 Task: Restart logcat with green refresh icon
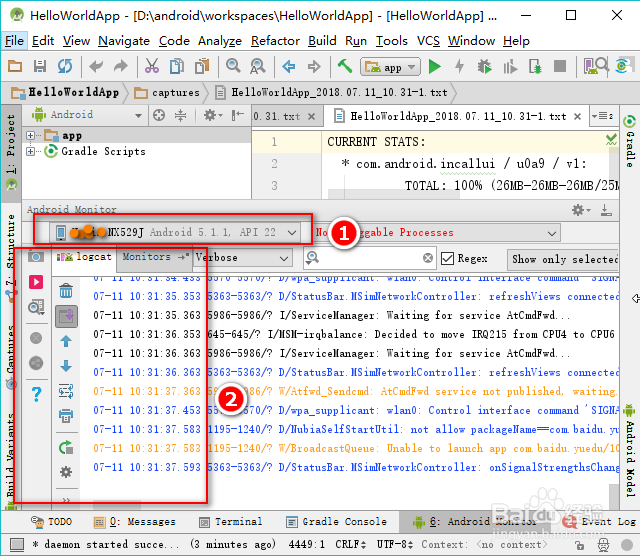point(66,448)
